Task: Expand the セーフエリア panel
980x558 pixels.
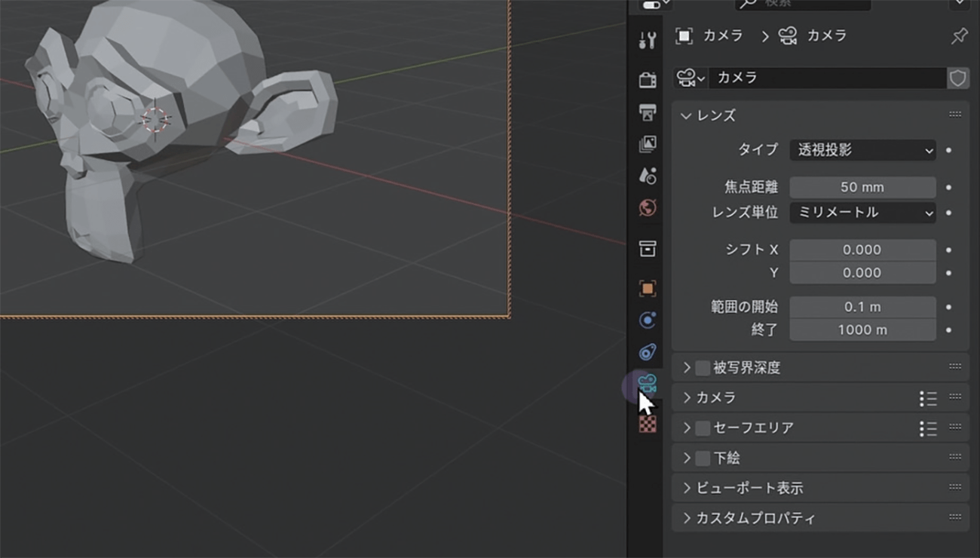Action: [687, 428]
